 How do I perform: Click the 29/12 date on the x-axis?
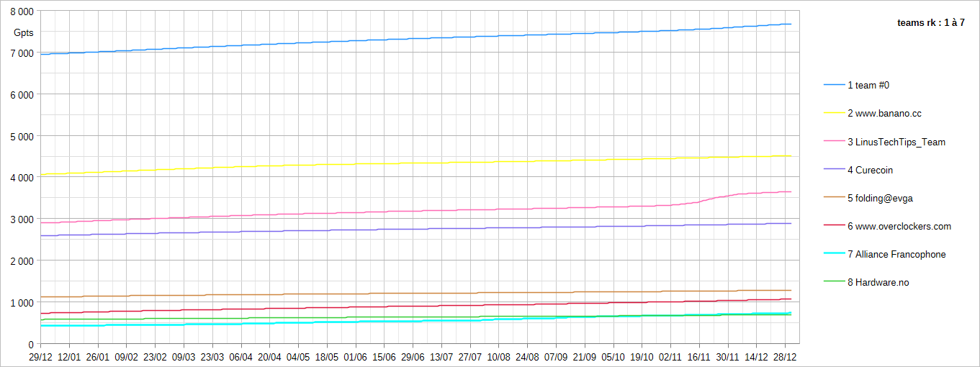pyautogui.click(x=40, y=356)
